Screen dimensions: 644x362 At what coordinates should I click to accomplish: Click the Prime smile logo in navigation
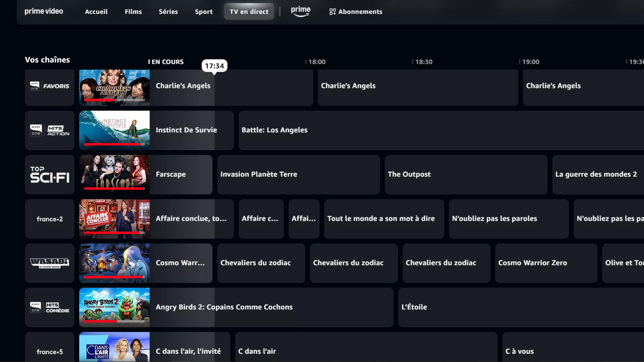[x=300, y=11]
